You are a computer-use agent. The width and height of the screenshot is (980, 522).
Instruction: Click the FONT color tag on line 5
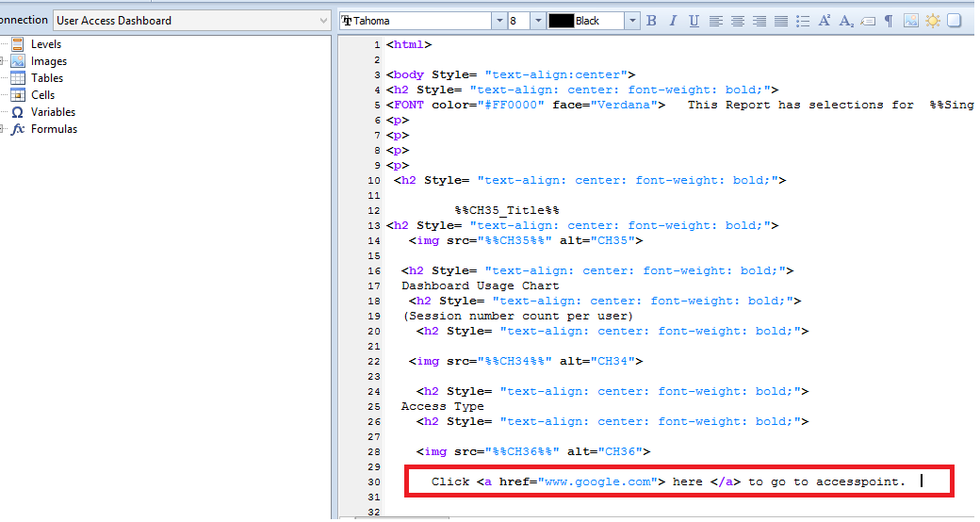pyautogui.click(x=526, y=105)
